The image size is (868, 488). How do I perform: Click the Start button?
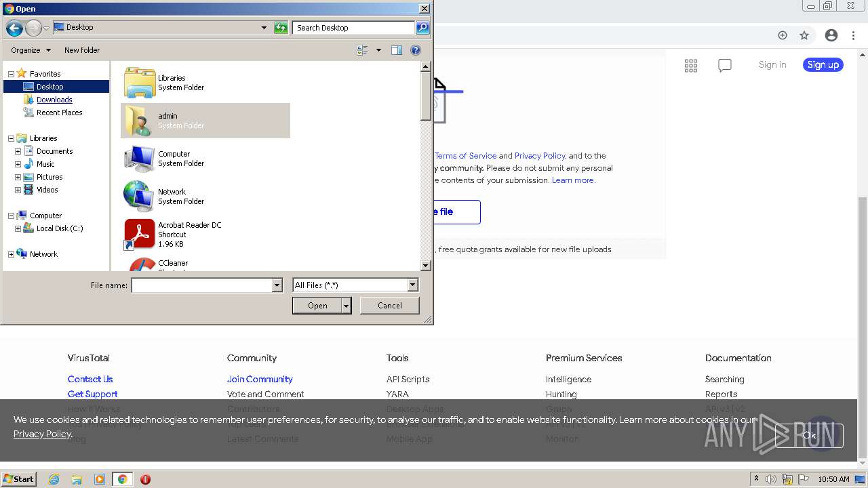tap(19, 479)
